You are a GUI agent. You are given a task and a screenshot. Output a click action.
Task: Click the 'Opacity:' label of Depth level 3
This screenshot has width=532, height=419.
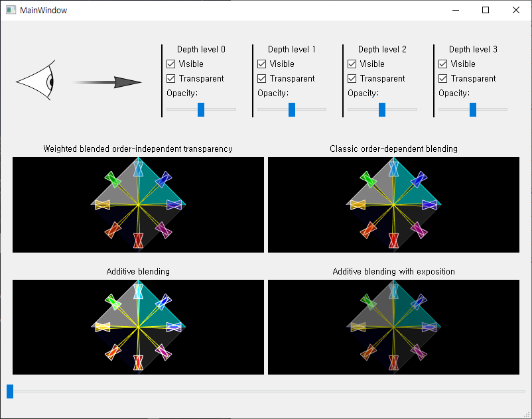454,93
